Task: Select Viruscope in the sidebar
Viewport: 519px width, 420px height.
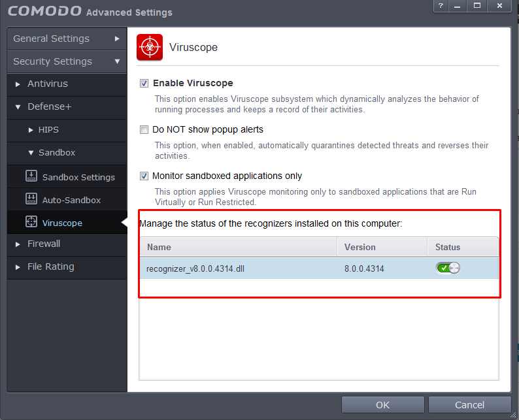Action: (x=67, y=222)
